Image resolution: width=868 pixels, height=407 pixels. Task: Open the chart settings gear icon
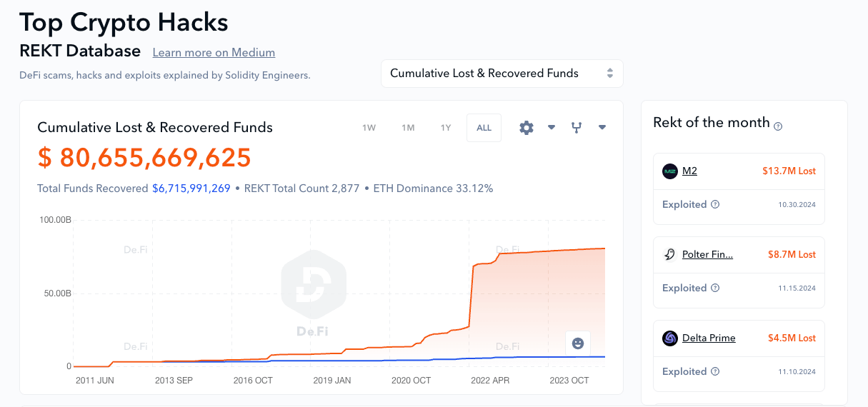click(527, 128)
